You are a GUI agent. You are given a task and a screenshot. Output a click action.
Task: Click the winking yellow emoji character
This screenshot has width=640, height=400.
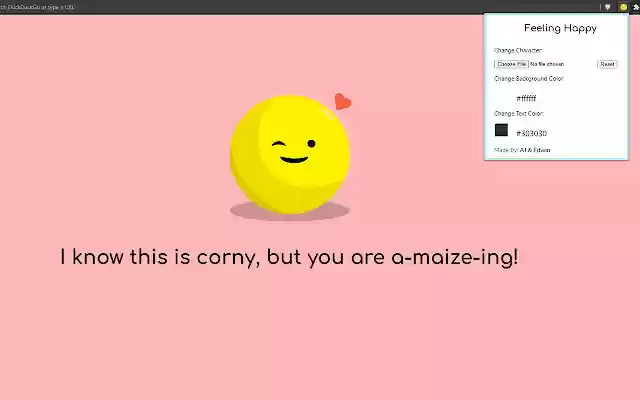coord(290,154)
